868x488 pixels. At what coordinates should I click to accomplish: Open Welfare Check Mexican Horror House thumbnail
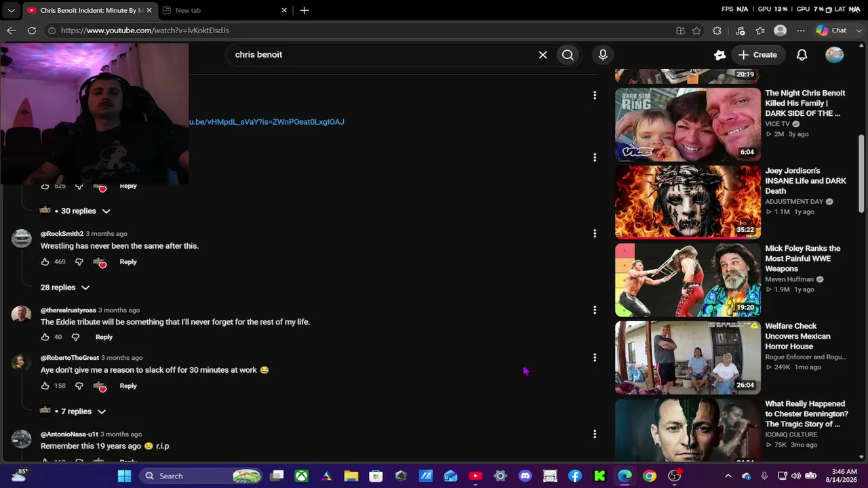[x=688, y=357]
